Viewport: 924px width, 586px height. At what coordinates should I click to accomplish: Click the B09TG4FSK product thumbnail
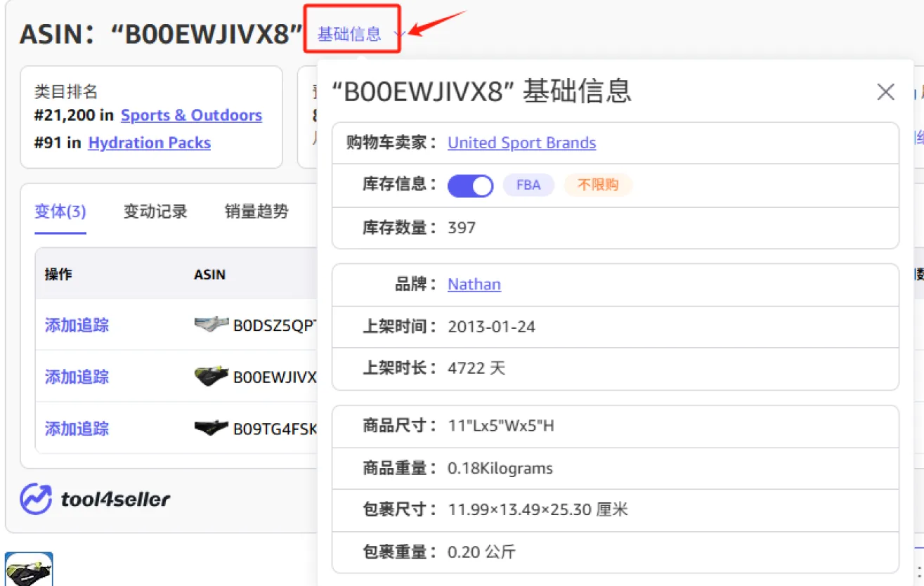(212, 427)
